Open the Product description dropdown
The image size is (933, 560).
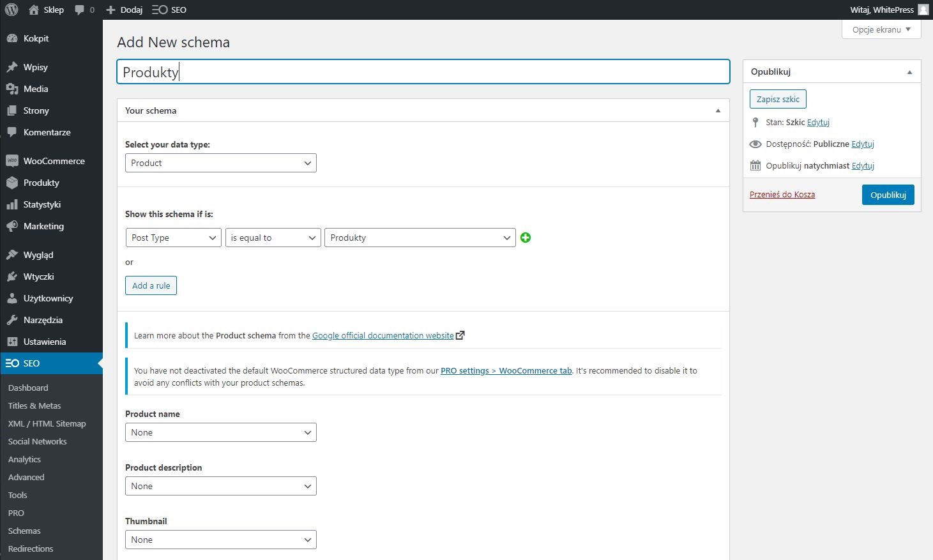[x=221, y=486]
